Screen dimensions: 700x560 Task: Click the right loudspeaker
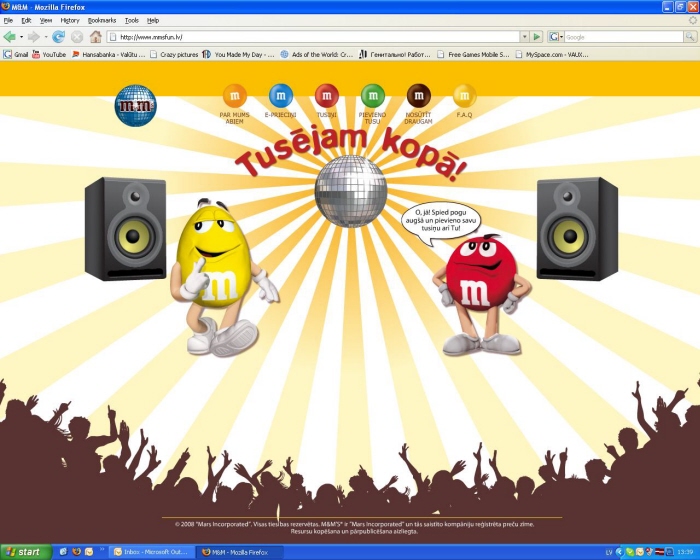(577, 229)
